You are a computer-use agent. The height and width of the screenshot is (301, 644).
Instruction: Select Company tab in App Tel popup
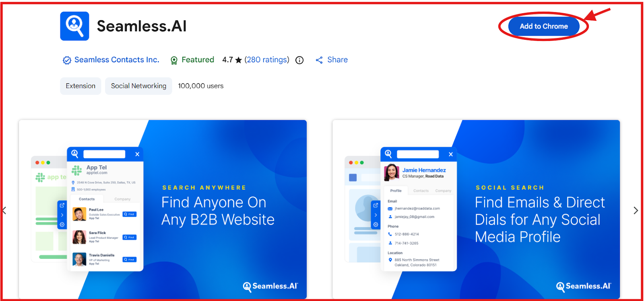point(122,199)
